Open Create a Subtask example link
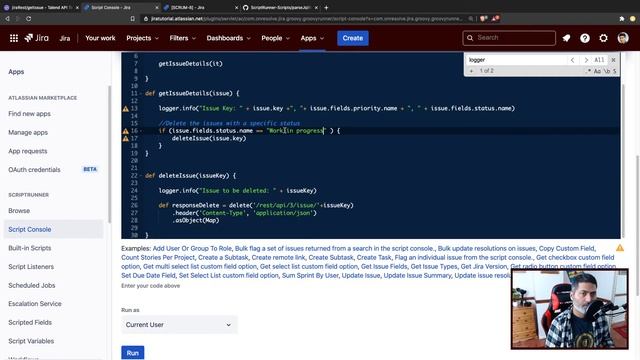Screen dimensions: 640x360 coord(223,258)
